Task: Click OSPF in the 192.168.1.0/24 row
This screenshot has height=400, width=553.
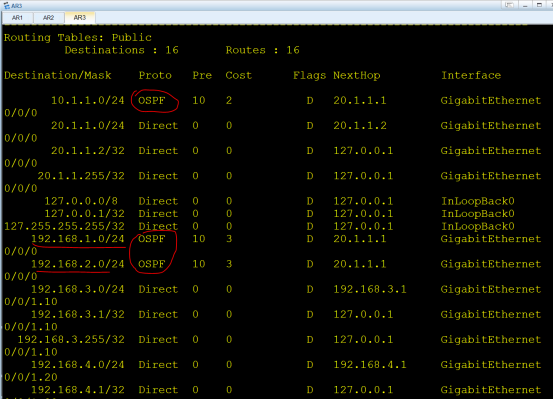Action: tap(152, 239)
